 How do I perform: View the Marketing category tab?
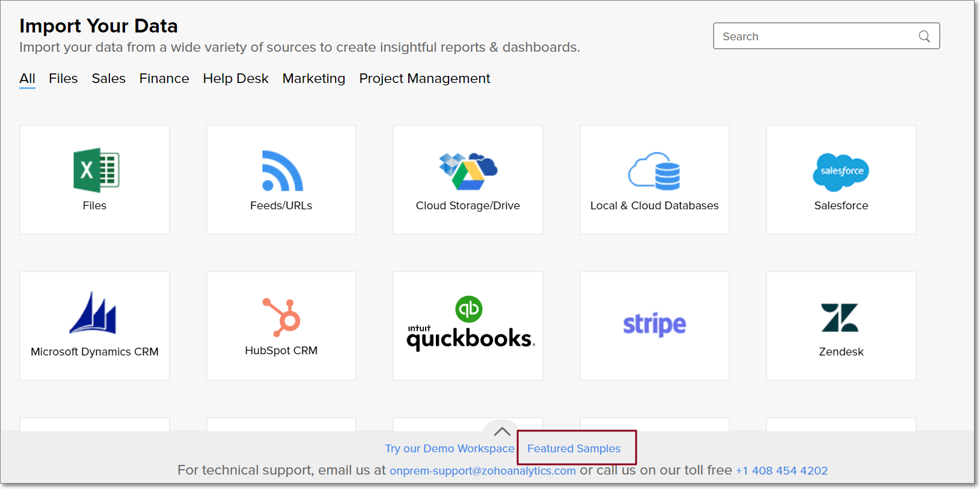click(x=314, y=79)
